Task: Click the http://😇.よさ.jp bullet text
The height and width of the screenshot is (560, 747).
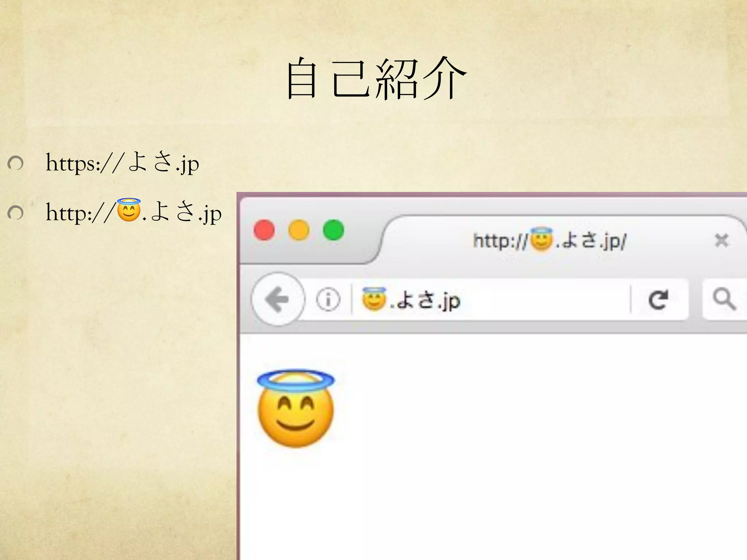Action: click(x=133, y=212)
